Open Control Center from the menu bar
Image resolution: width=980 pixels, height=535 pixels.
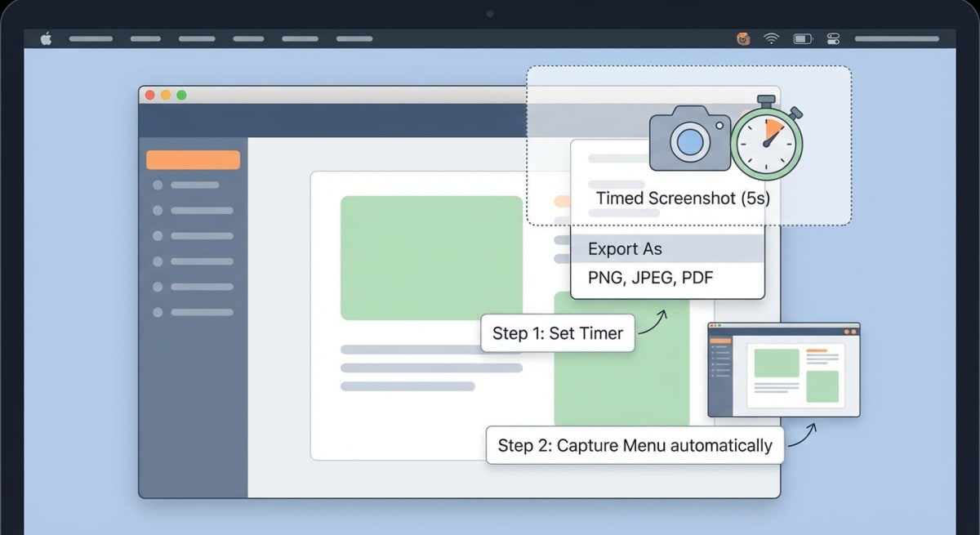(833, 38)
